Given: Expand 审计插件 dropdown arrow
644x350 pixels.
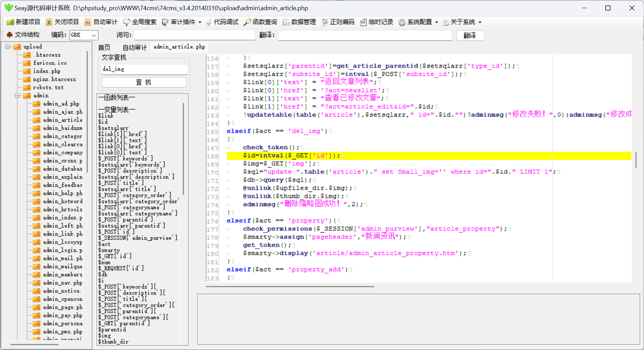Looking at the screenshot, I should point(200,22).
